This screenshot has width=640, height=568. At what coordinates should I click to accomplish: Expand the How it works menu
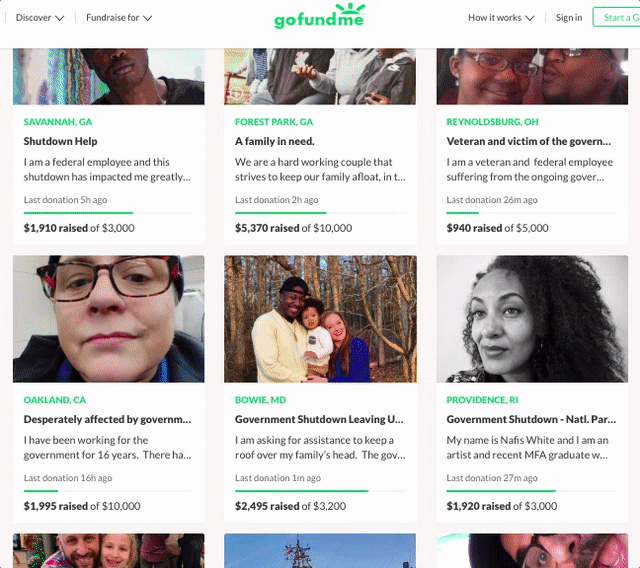click(501, 18)
